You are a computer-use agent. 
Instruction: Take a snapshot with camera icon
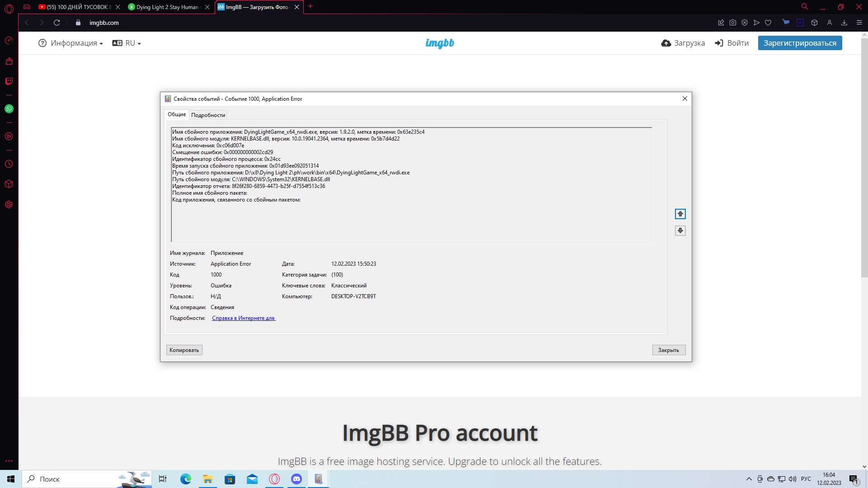[733, 23]
